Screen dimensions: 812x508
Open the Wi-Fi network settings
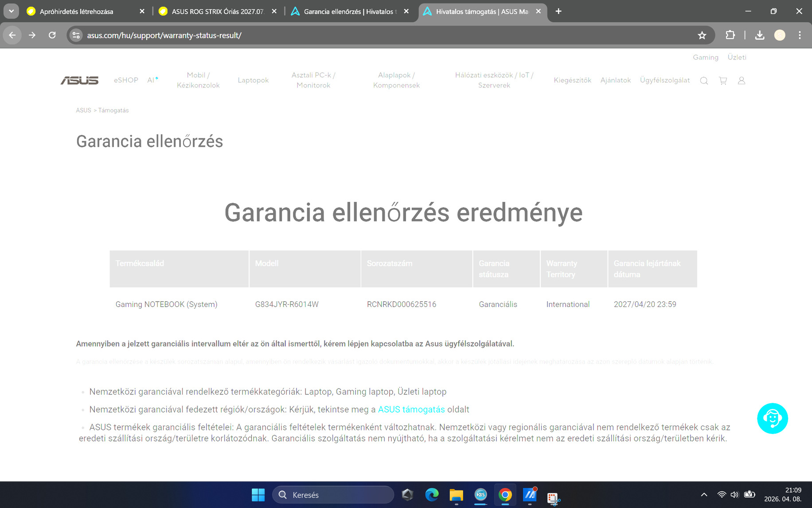click(722, 495)
